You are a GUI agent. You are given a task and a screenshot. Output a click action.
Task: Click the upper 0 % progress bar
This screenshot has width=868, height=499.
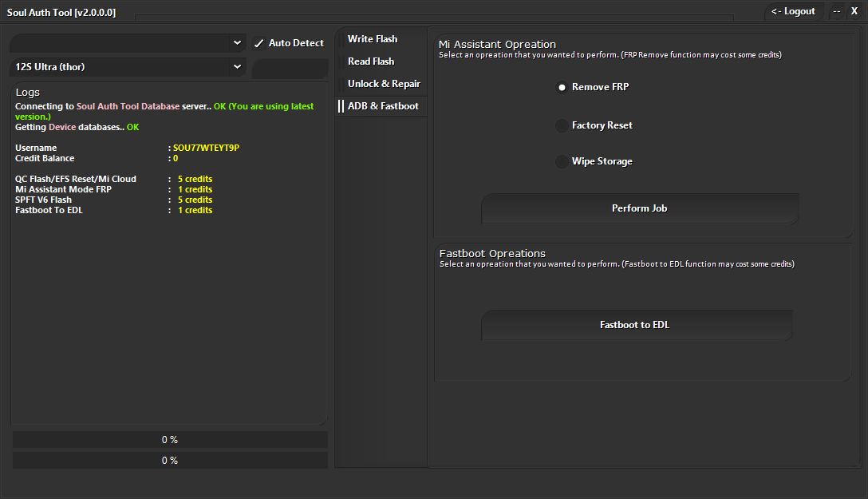[171, 440]
